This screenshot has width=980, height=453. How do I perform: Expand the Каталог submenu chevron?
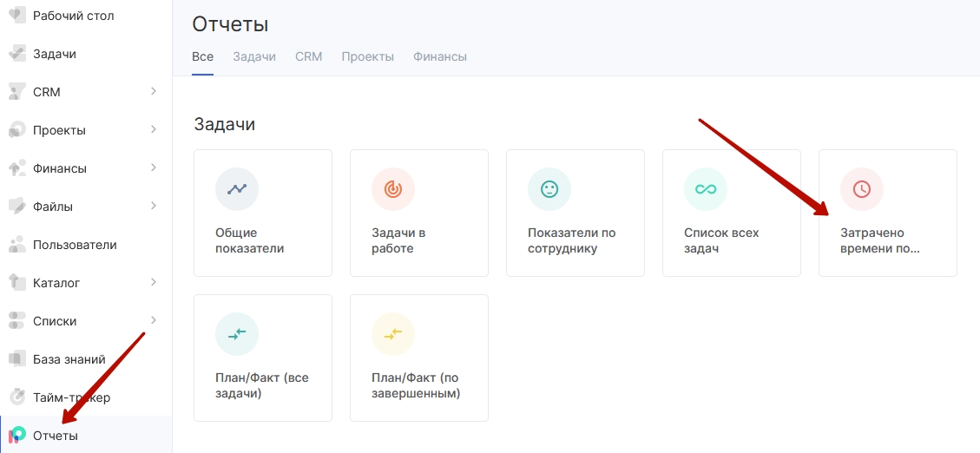(x=154, y=282)
